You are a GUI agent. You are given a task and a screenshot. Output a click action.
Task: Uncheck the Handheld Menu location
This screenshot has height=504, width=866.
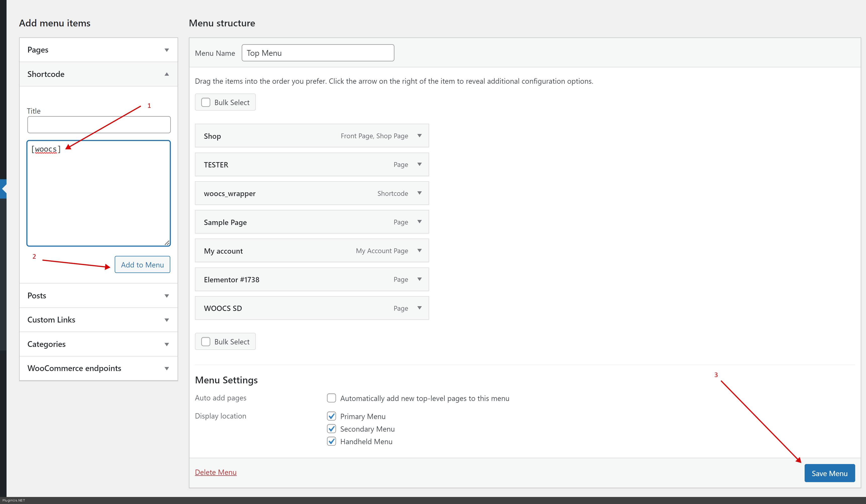[331, 441]
